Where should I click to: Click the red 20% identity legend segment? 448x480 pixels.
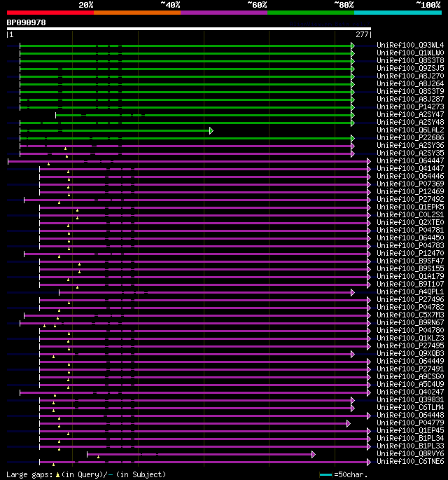[50, 13]
